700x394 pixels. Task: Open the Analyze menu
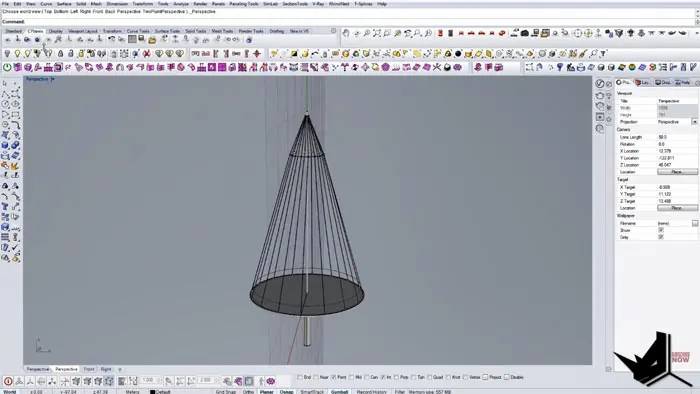(181, 4)
